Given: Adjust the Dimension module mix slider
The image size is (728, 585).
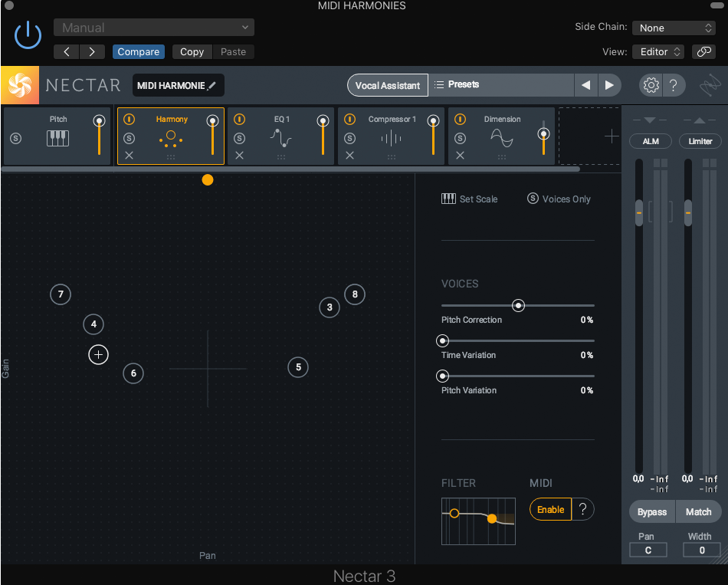Looking at the screenshot, I should (543, 134).
